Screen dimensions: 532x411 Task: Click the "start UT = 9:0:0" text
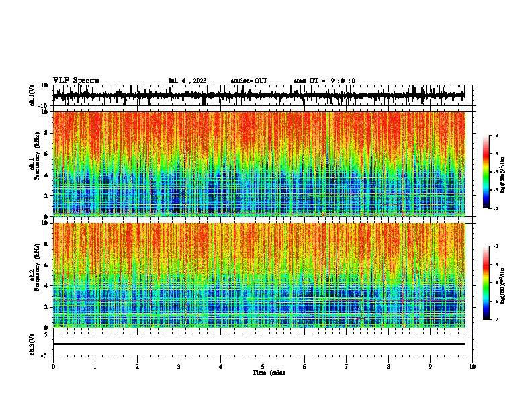point(324,81)
